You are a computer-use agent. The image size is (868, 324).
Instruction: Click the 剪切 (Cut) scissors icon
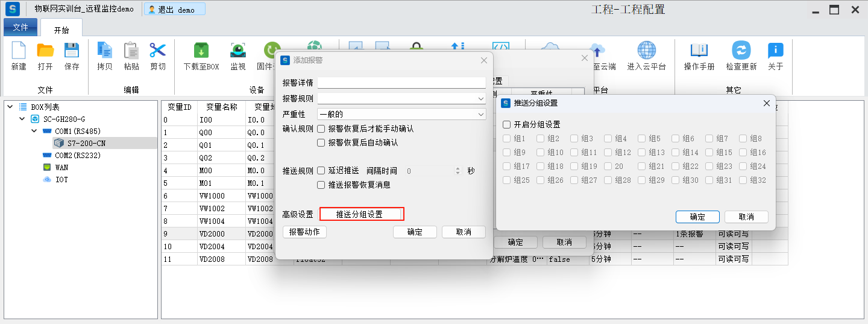(x=157, y=51)
